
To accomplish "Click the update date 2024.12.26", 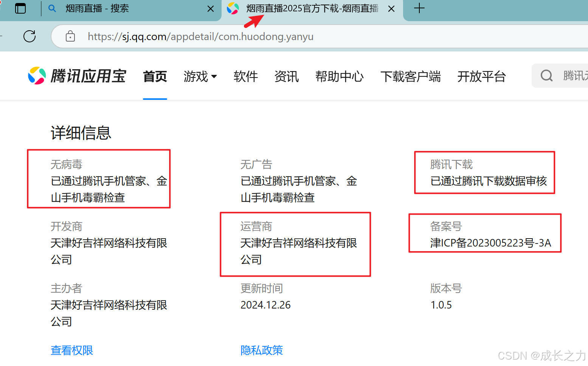I will (x=265, y=305).
